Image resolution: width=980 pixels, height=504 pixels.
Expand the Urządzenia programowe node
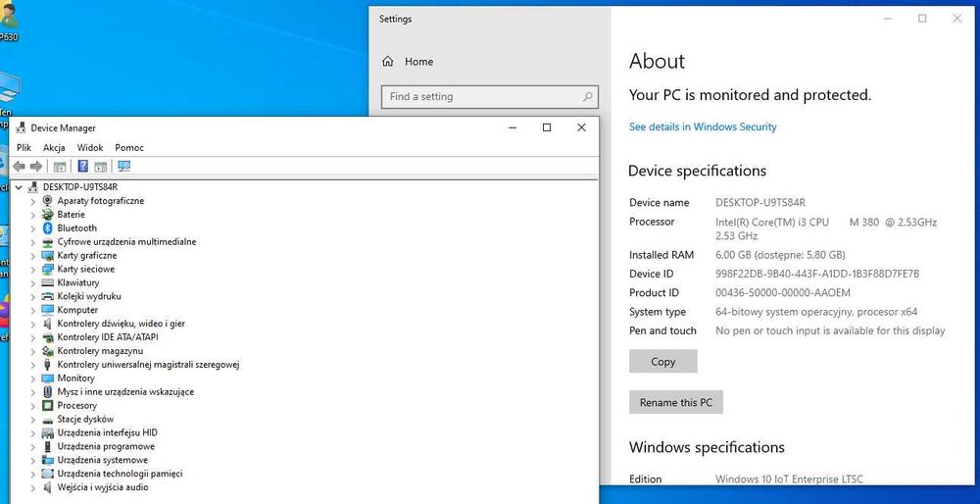point(33,446)
